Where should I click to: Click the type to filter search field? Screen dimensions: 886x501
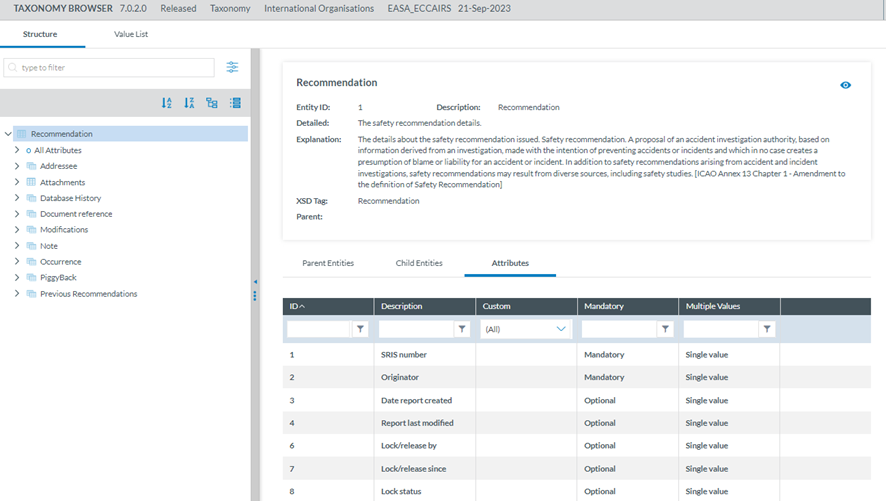pyautogui.click(x=110, y=68)
